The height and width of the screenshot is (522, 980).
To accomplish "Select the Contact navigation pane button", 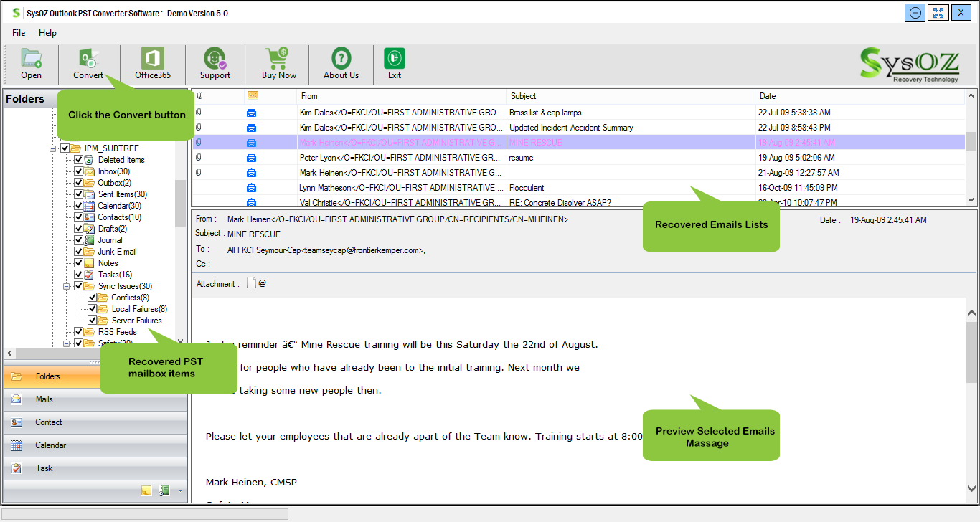I will 95,422.
